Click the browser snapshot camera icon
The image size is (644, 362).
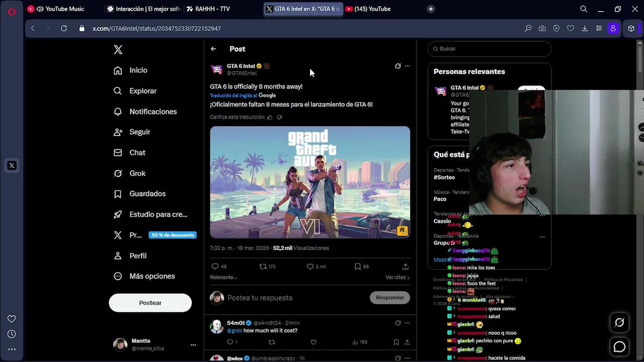542,29
